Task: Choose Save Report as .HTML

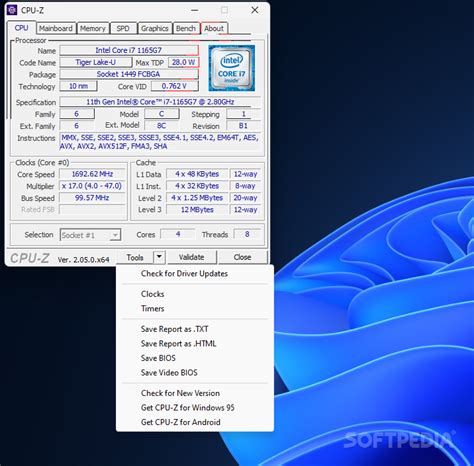Action: (x=179, y=344)
